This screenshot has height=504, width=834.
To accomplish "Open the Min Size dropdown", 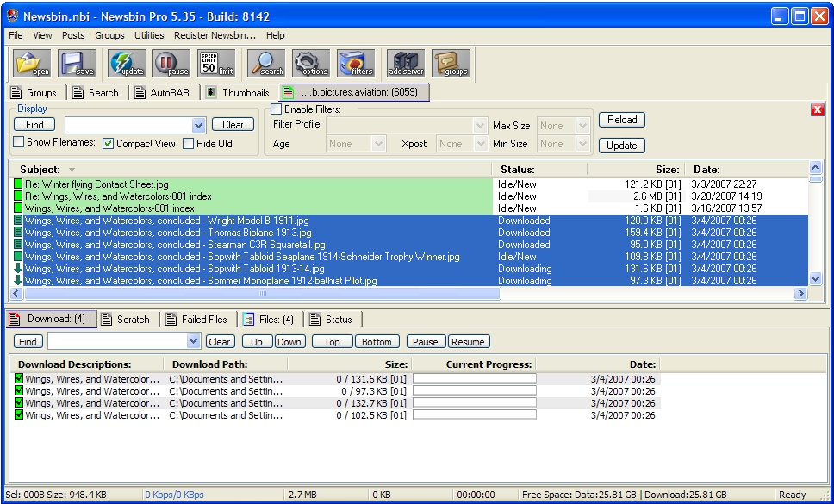I will tap(582, 144).
